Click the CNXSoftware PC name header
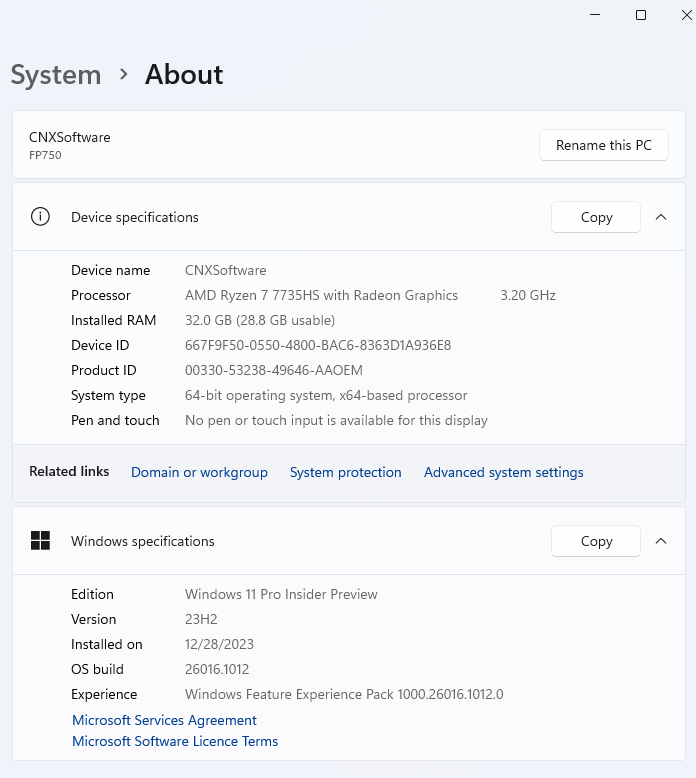Screen dimensions: 696x778 tap(69, 137)
